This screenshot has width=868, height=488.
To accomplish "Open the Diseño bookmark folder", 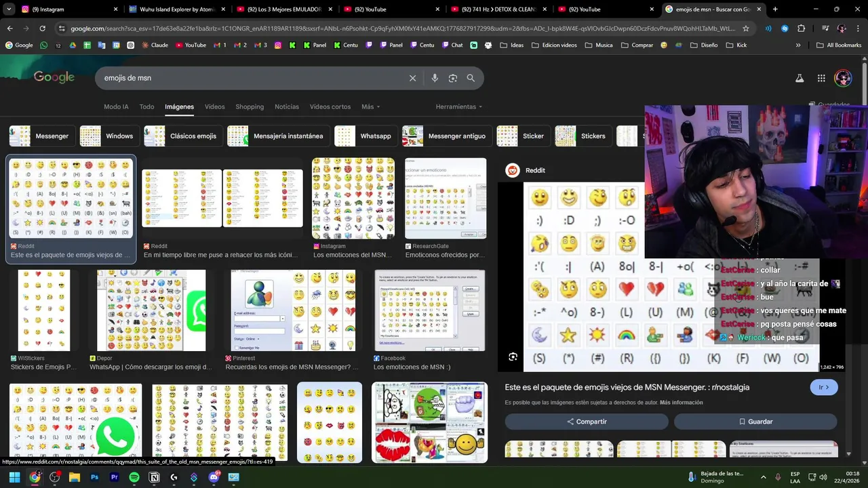I will tap(703, 45).
